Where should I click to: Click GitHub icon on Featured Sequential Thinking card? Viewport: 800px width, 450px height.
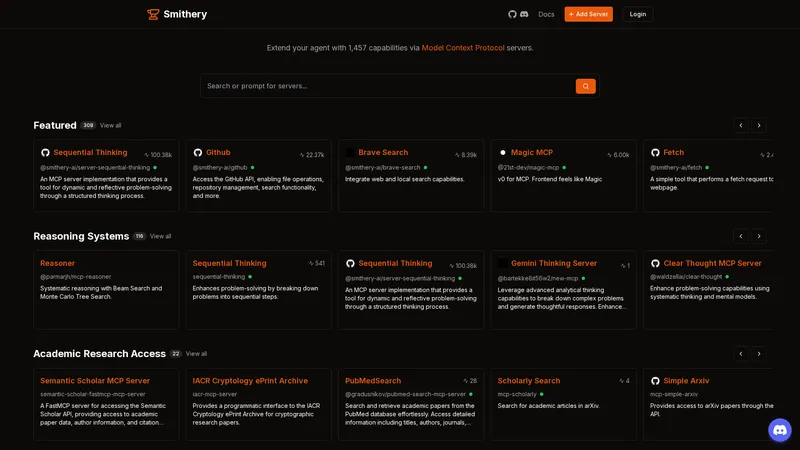[45, 153]
